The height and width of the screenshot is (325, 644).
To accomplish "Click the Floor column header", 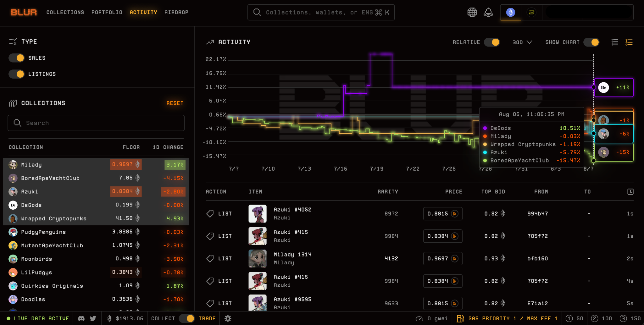I will pos(131,147).
